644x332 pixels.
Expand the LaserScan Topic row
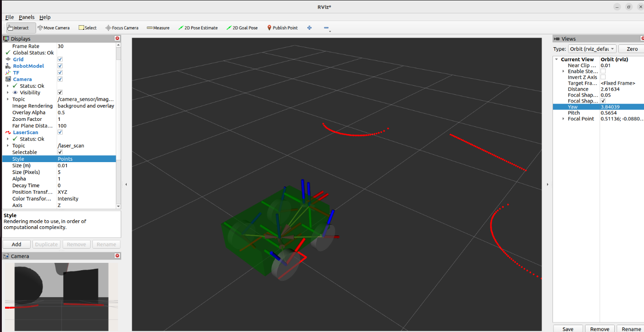(8, 146)
